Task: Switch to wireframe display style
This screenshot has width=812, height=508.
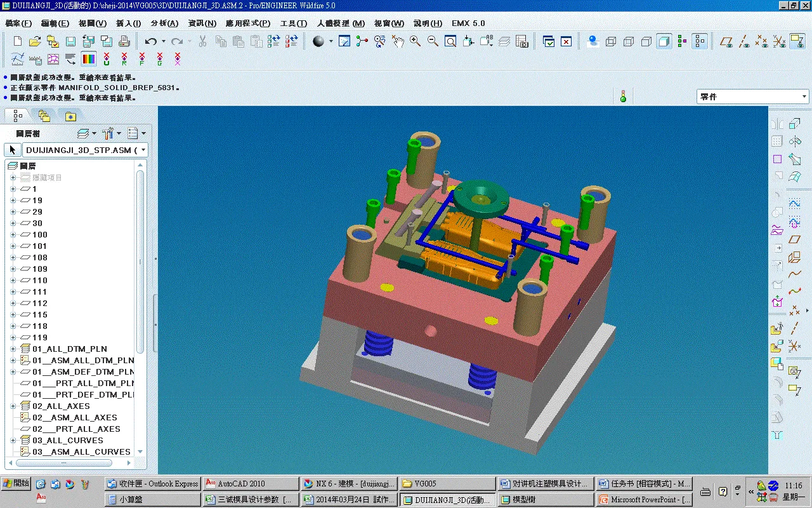Action: [x=611, y=41]
